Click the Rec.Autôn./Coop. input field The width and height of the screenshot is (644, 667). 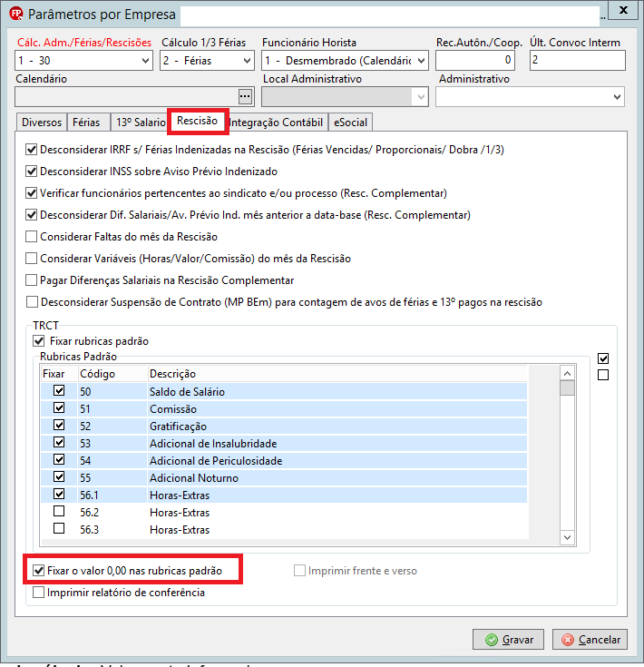[x=475, y=61]
